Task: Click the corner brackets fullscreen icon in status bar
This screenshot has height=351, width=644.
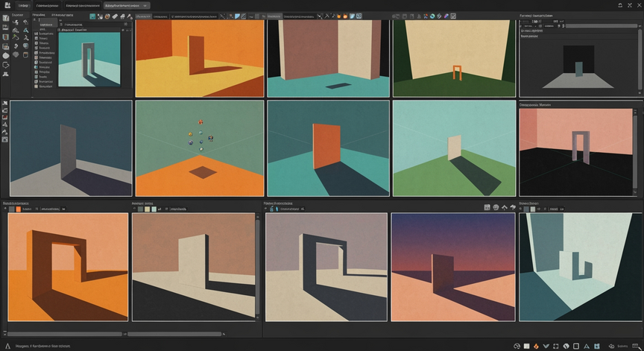Action: coord(556,346)
